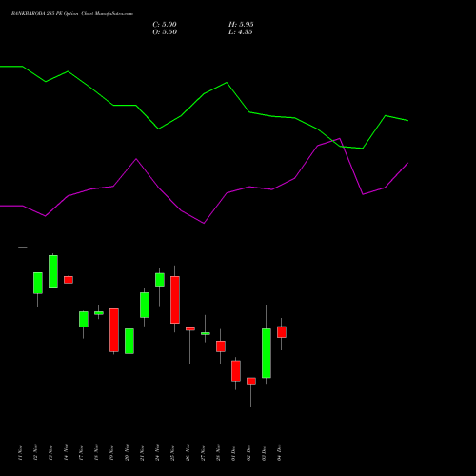Select the 11 Nov date label
The width and height of the screenshot is (476, 476).
point(21,452)
